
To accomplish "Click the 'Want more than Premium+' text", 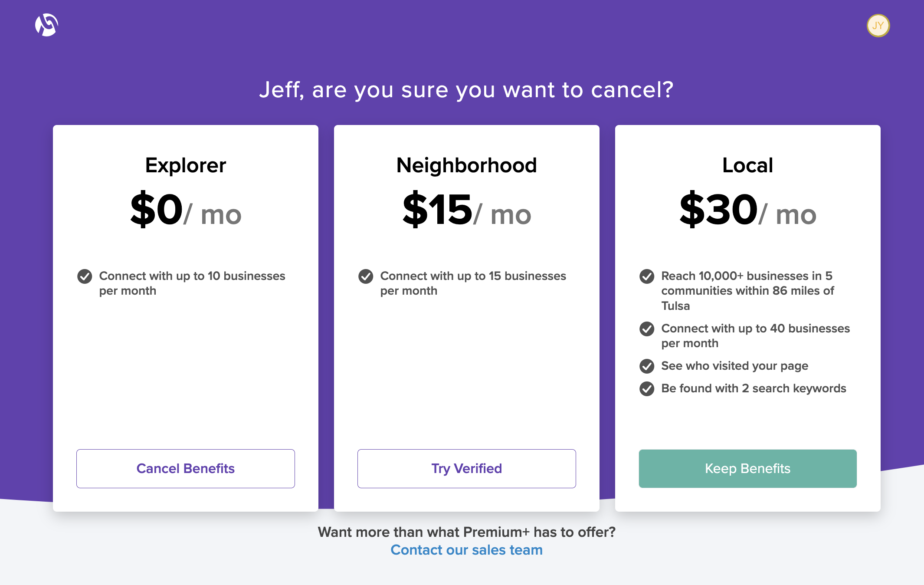I will click(466, 532).
